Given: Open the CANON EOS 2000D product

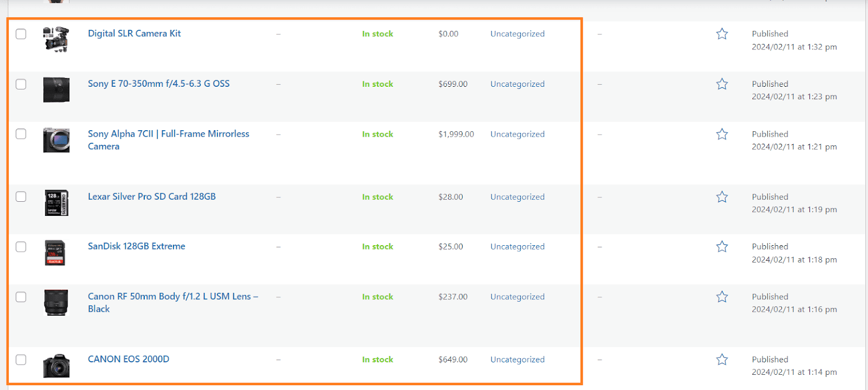Looking at the screenshot, I should coord(128,359).
